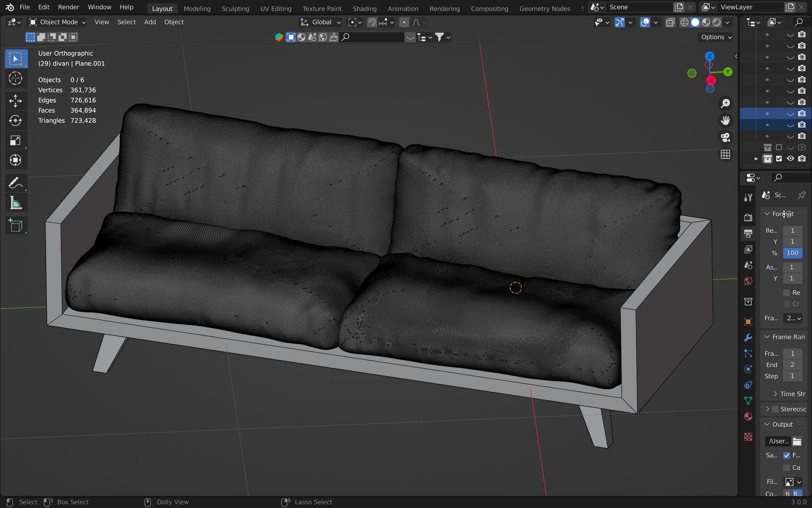This screenshot has width=812, height=508.
Task: Open the Options dropdown in the viewport
Action: (x=716, y=37)
